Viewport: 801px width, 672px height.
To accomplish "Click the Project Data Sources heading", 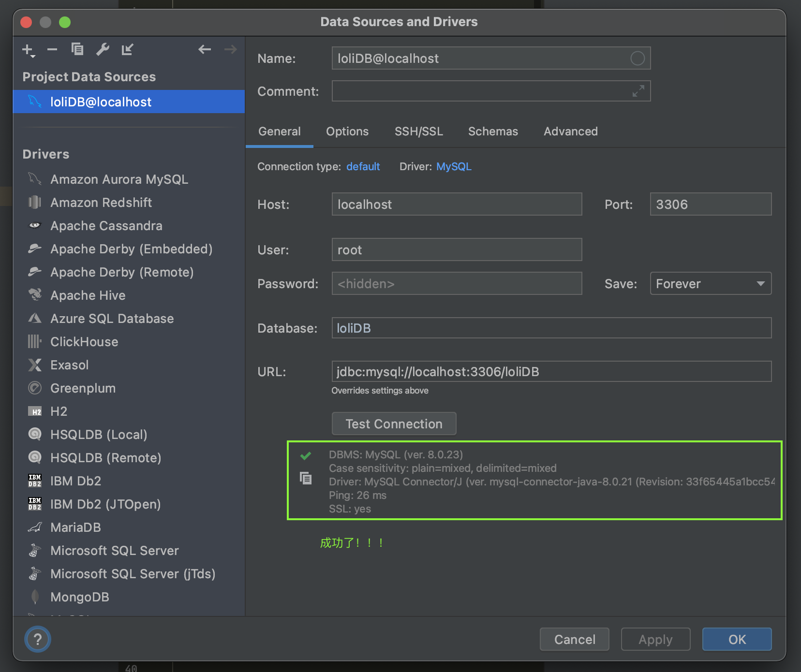I will point(89,77).
